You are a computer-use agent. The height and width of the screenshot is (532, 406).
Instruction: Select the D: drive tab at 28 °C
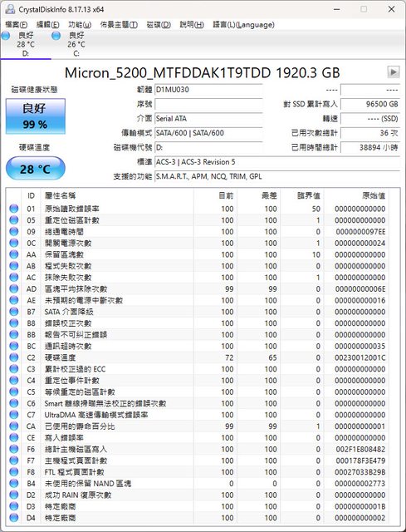[x=26, y=44]
